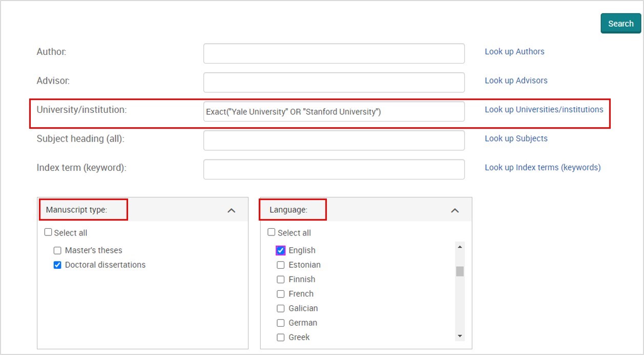The height and width of the screenshot is (355, 644).
Task: Check the Finnish language checkbox
Action: 281,280
